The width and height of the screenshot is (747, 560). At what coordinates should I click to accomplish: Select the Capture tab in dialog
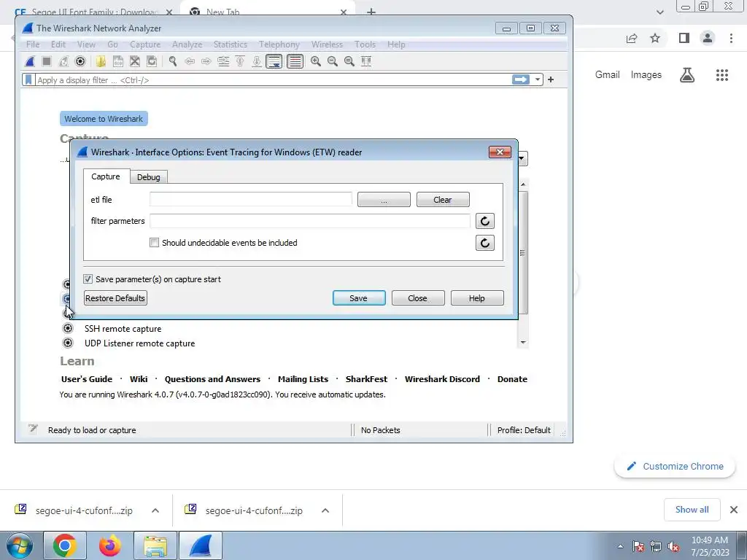(x=106, y=176)
